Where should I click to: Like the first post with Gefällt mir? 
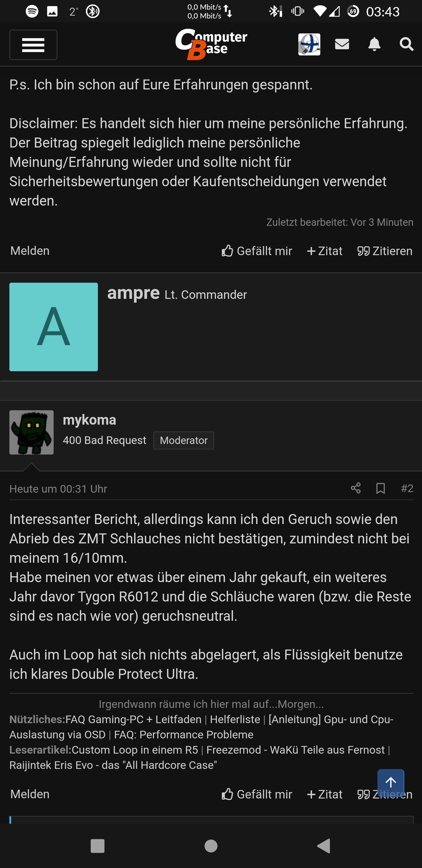[x=257, y=251]
